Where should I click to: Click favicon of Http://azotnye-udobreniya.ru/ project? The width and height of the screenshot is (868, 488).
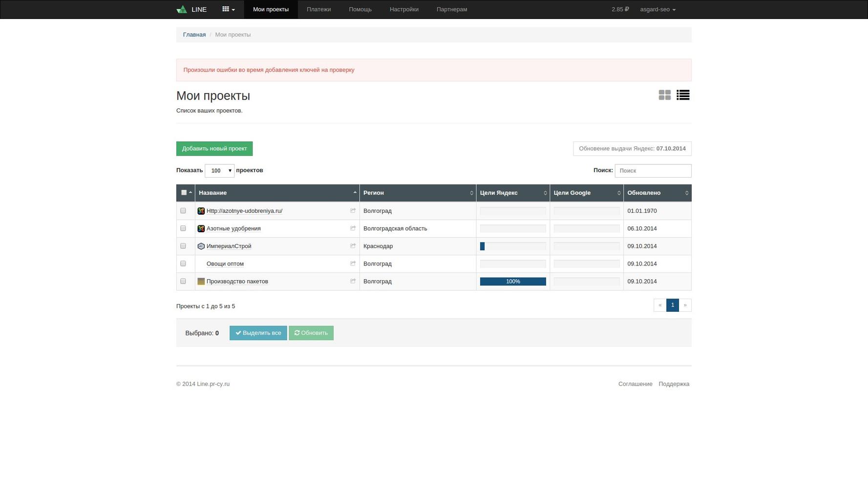(201, 211)
